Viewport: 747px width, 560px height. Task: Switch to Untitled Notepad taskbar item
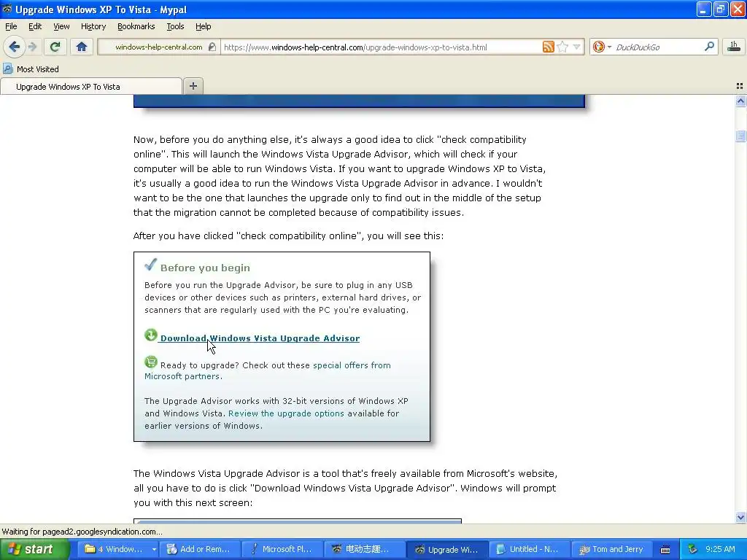tap(528, 549)
